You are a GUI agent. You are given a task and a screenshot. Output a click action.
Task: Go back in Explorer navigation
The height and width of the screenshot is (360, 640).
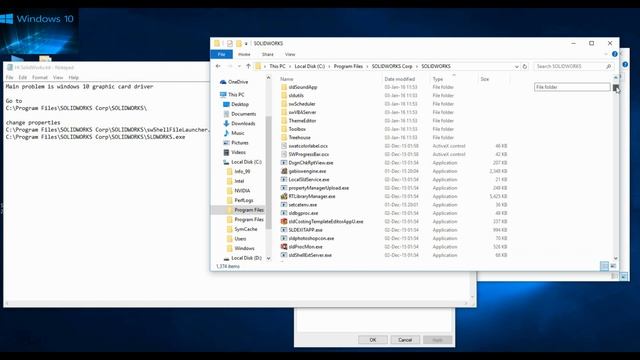tap(218, 66)
